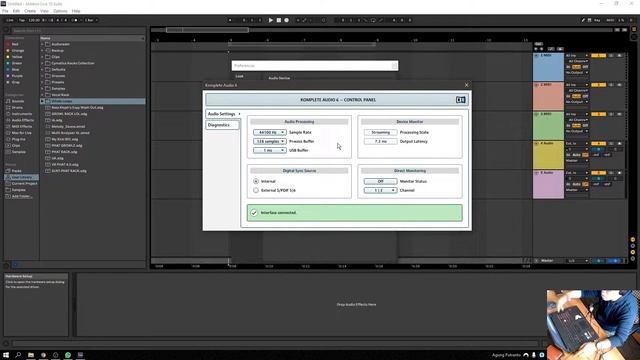Click Add Folder in Places
The image size is (640, 360).
coord(22,196)
